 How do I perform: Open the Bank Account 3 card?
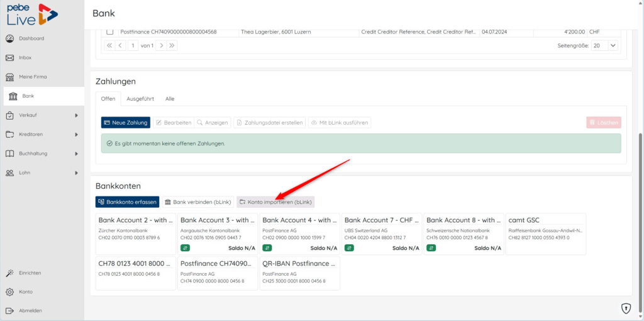point(218,234)
